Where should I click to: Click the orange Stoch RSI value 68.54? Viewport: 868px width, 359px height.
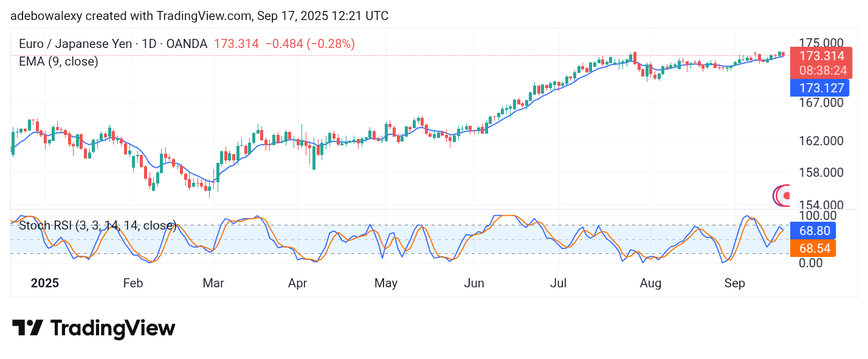pyautogui.click(x=813, y=248)
